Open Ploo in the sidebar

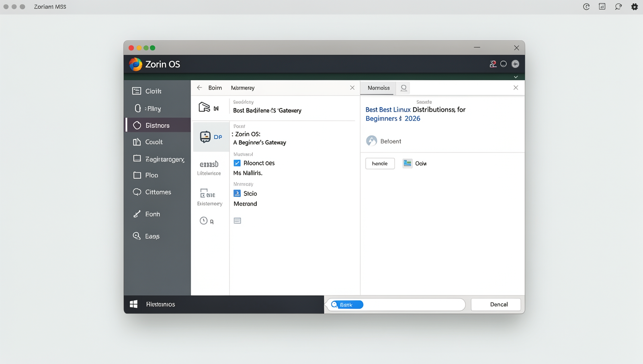[x=157, y=175]
